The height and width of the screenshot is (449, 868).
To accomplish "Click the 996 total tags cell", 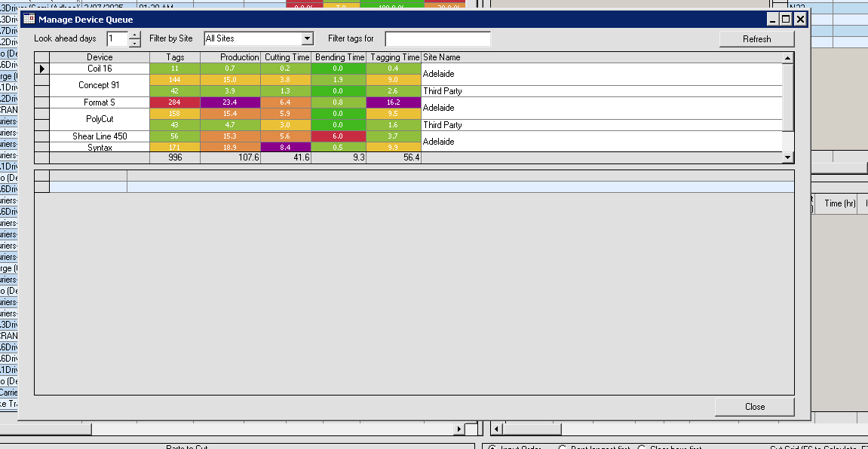I will (175, 157).
